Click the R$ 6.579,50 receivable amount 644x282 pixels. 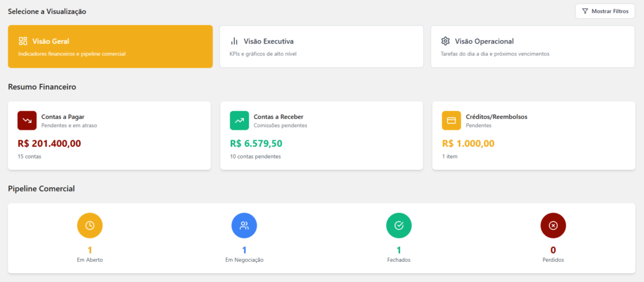click(x=255, y=144)
